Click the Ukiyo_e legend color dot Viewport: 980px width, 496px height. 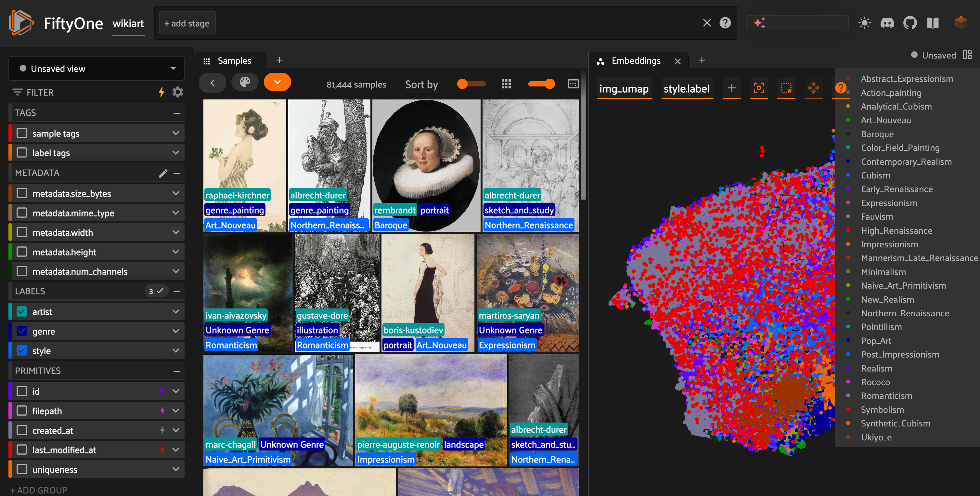pos(848,437)
